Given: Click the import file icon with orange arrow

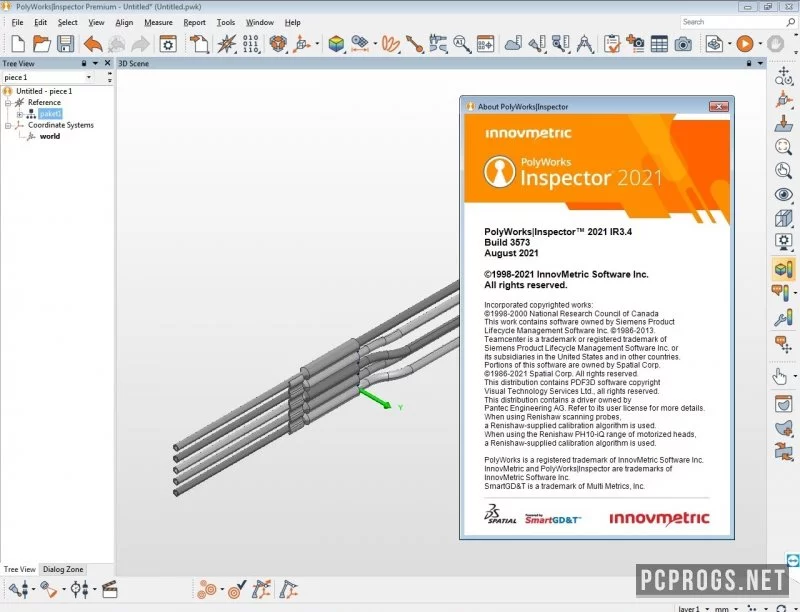Looking at the screenshot, I should 199,44.
